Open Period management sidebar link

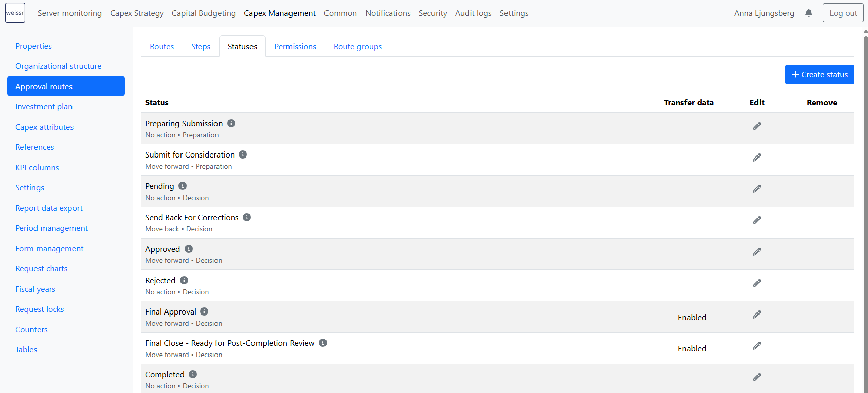[51, 228]
